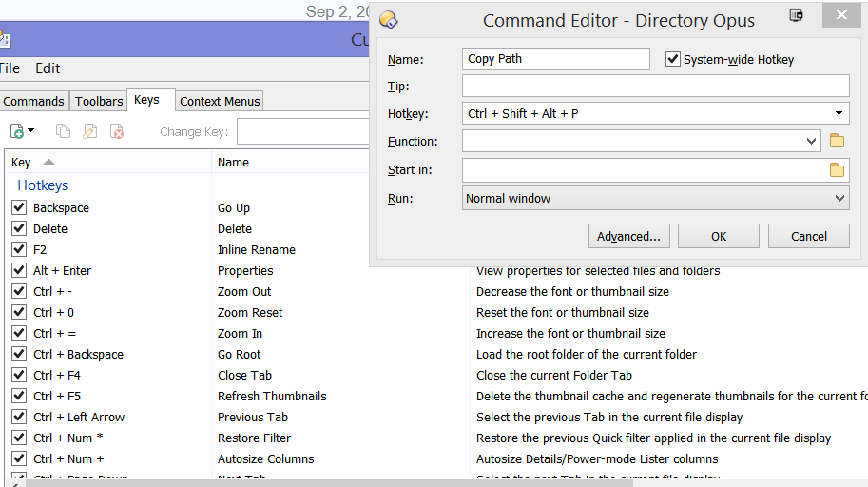Open the New hotkey dropdown arrow
Viewport: 868px width, 487px height.
point(31,130)
